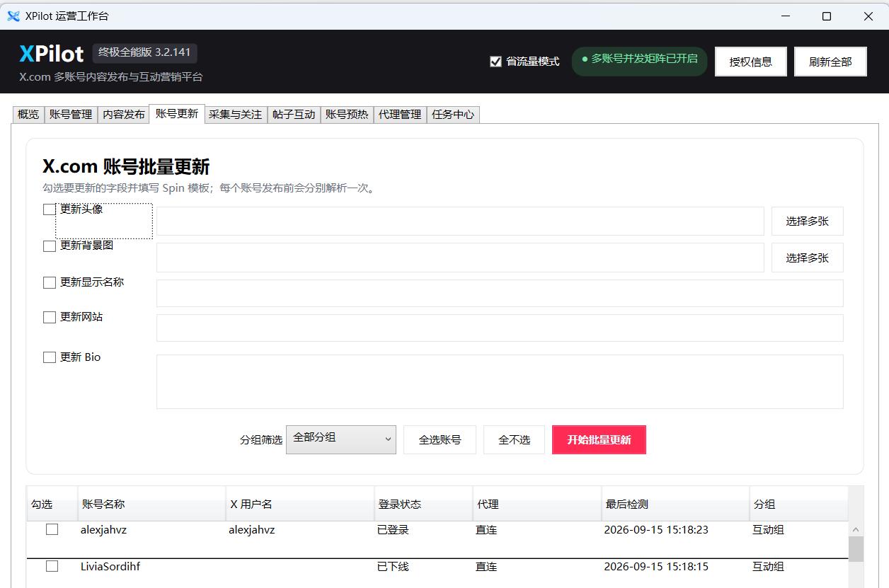Viewport: 889px width, 588px height.
Task: Click alexjahvz in the X 用户名 column
Action: coord(251,529)
